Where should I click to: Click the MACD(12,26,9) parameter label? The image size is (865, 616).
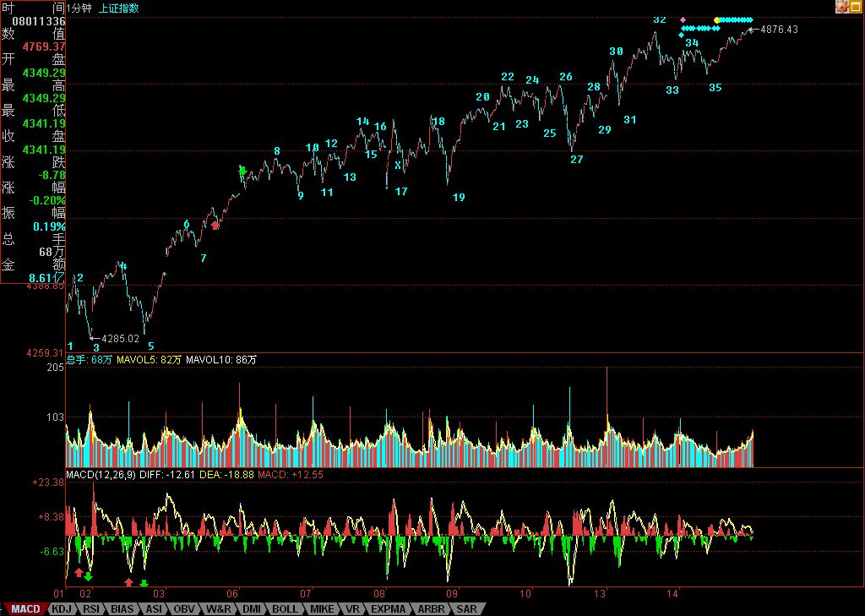click(x=100, y=476)
